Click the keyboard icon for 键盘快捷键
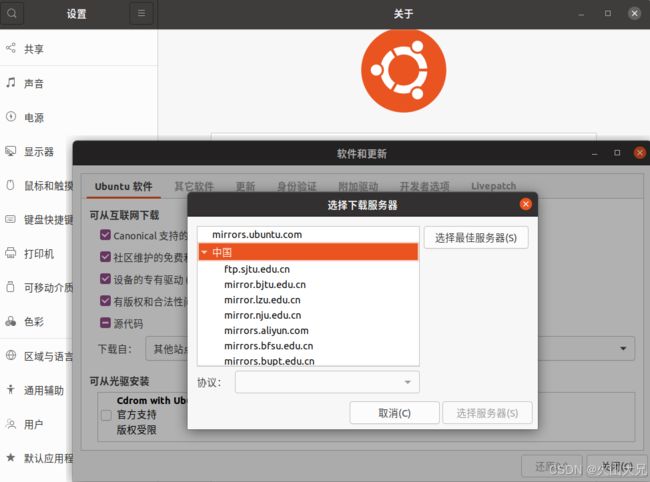The width and height of the screenshot is (650, 482). pyautogui.click(x=11, y=219)
